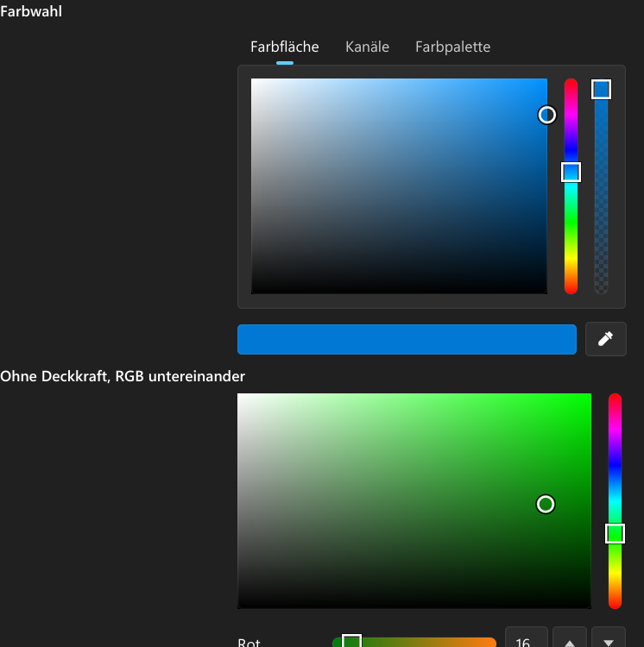The image size is (644, 647).
Task: Decrease the Rot value with the down arrow
Action: click(x=609, y=638)
